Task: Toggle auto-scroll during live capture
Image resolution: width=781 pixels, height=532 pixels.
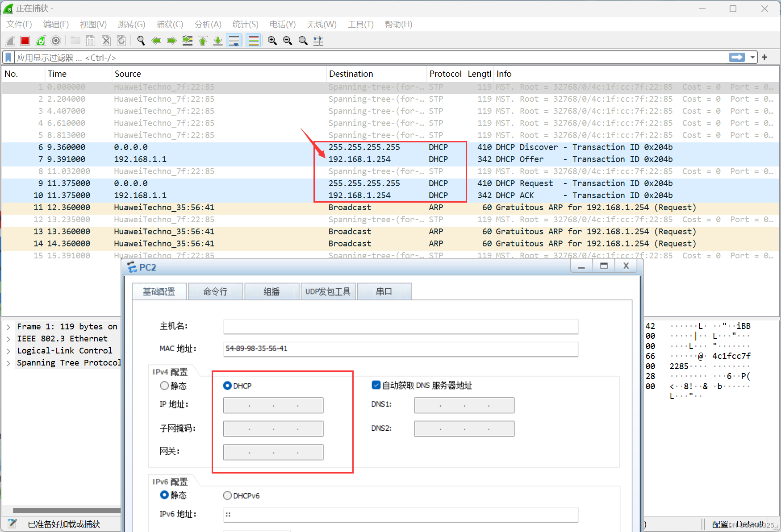Action: point(234,41)
